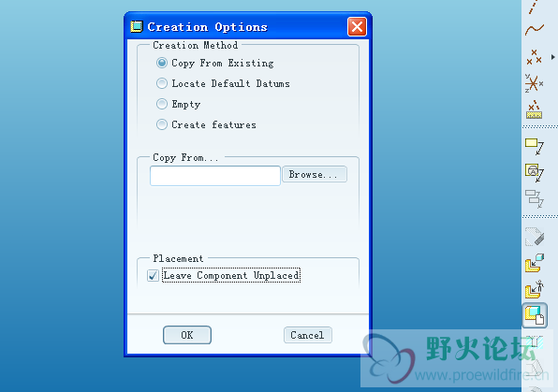Click the Copy From text field
This screenshot has height=392, width=558.
click(x=215, y=175)
